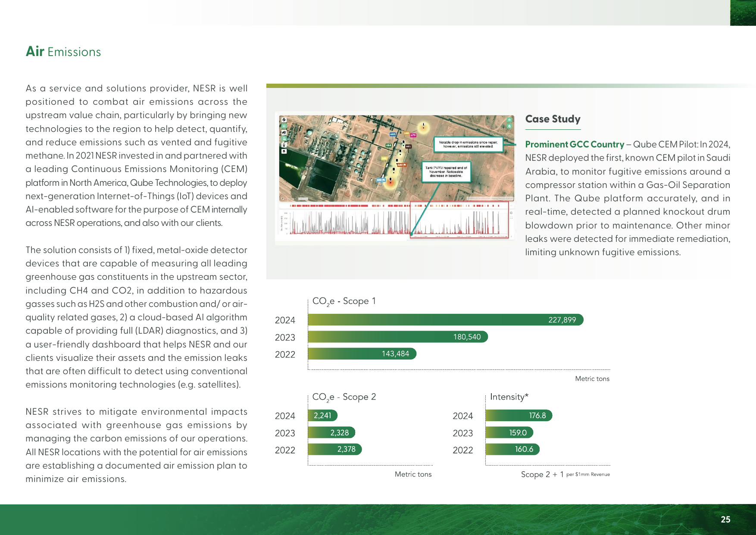Click the green target icon below the compass
The width and height of the screenshot is (756, 535).
(x=284, y=126)
